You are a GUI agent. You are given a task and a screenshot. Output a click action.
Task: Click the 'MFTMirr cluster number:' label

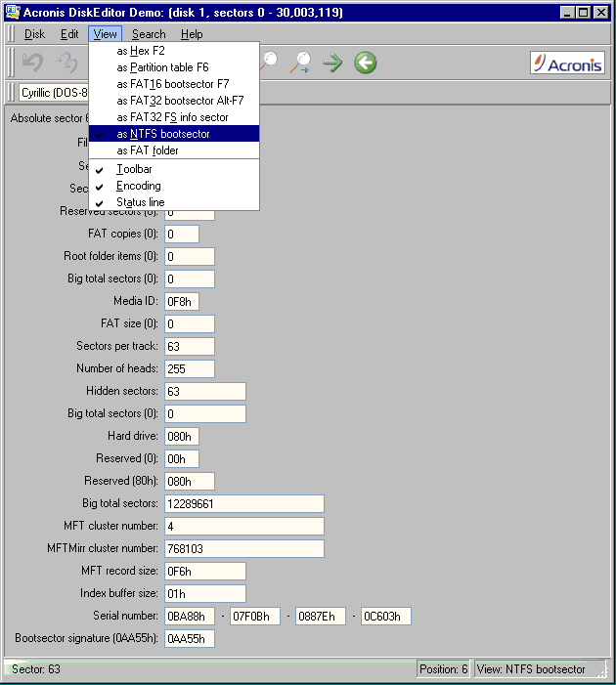[103, 548]
